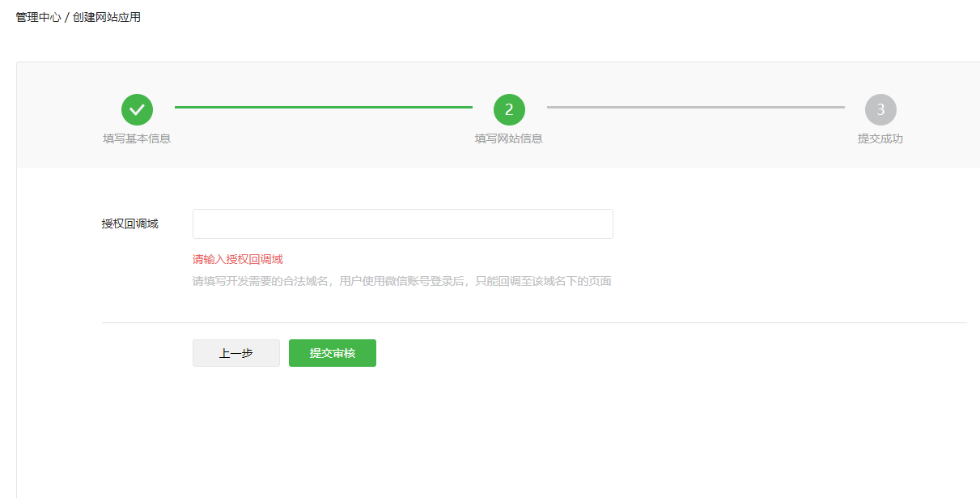Click the 上一步 button
This screenshot has height=498, width=980.
pyautogui.click(x=236, y=353)
